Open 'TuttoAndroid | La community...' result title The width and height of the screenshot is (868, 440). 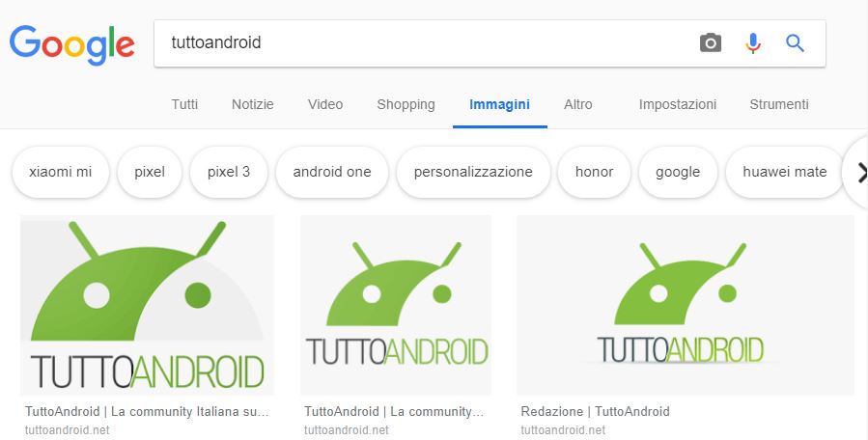394,412
